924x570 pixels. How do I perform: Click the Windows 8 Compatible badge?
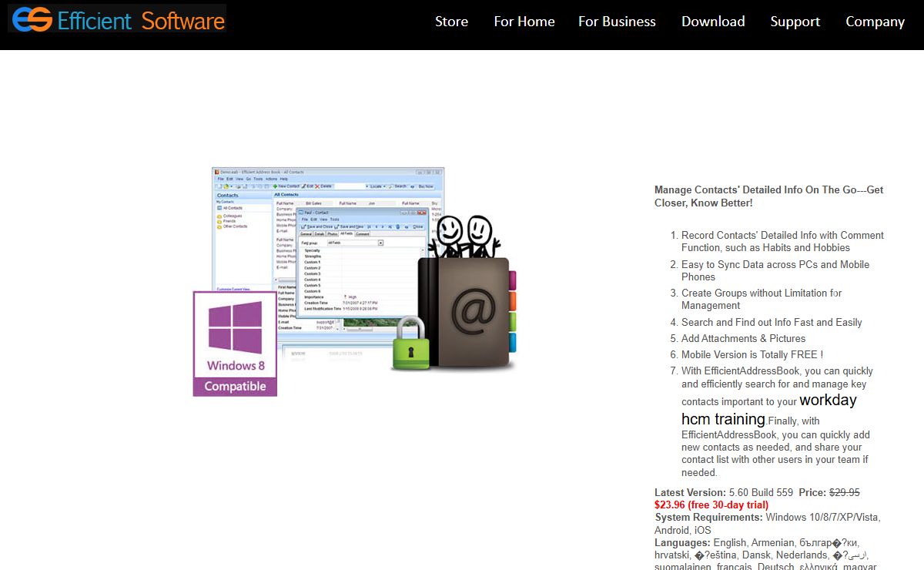235,344
